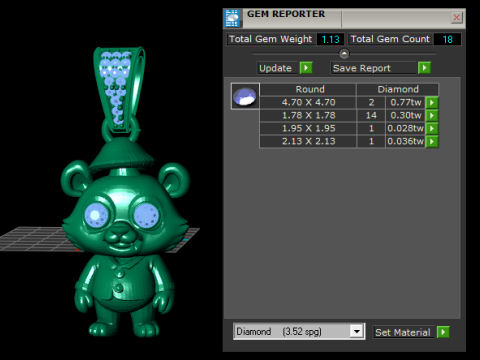Click the quantity 14 cell
This screenshot has width=480, height=360.
tap(371, 115)
